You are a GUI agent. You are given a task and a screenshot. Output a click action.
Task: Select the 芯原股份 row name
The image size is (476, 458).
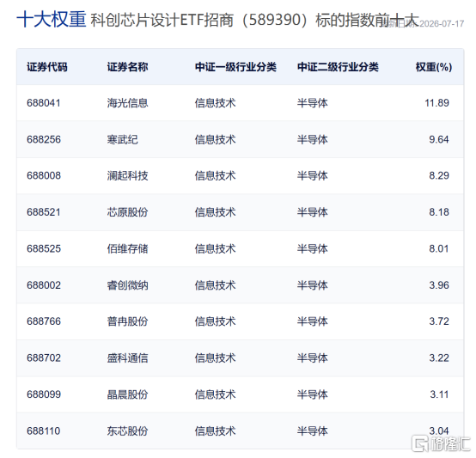coord(127,212)
